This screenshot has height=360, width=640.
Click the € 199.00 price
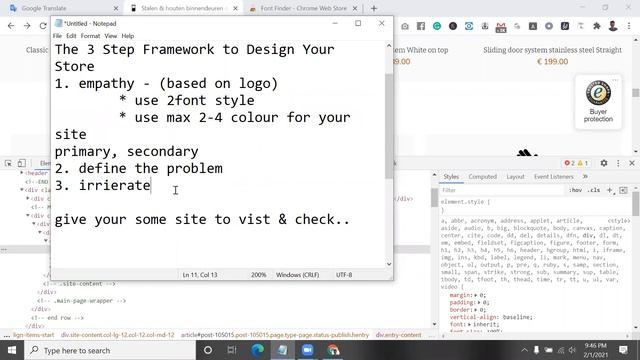pos(552,62)
